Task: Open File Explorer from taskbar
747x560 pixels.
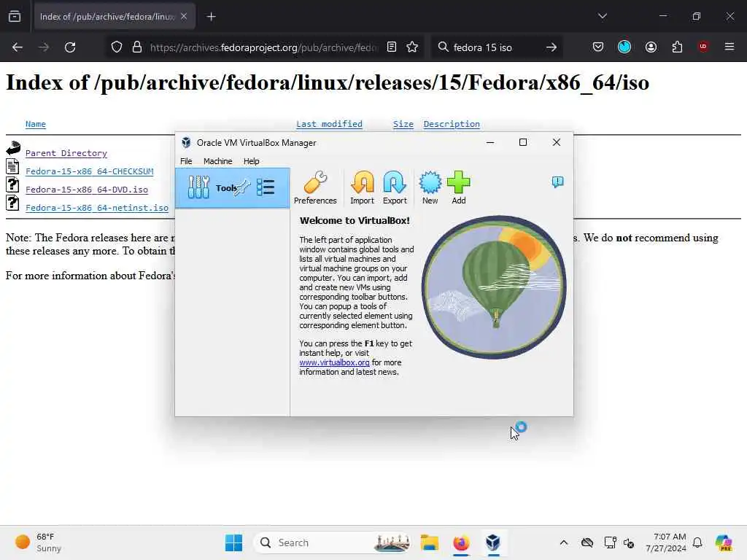Action: click(429, 542)
